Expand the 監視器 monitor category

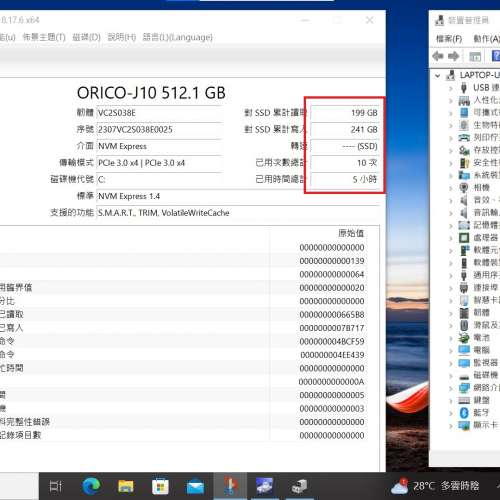pos(451,363)
